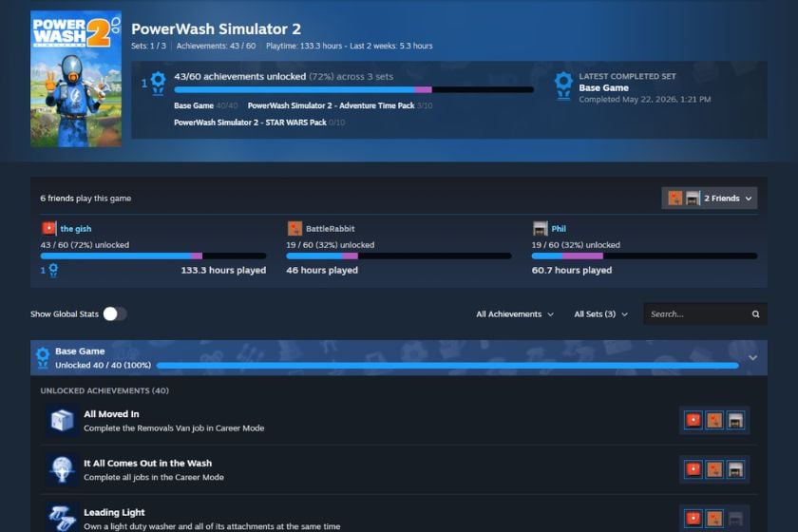
Task: Click STAR WARS Pack set label
Action: 250,123
